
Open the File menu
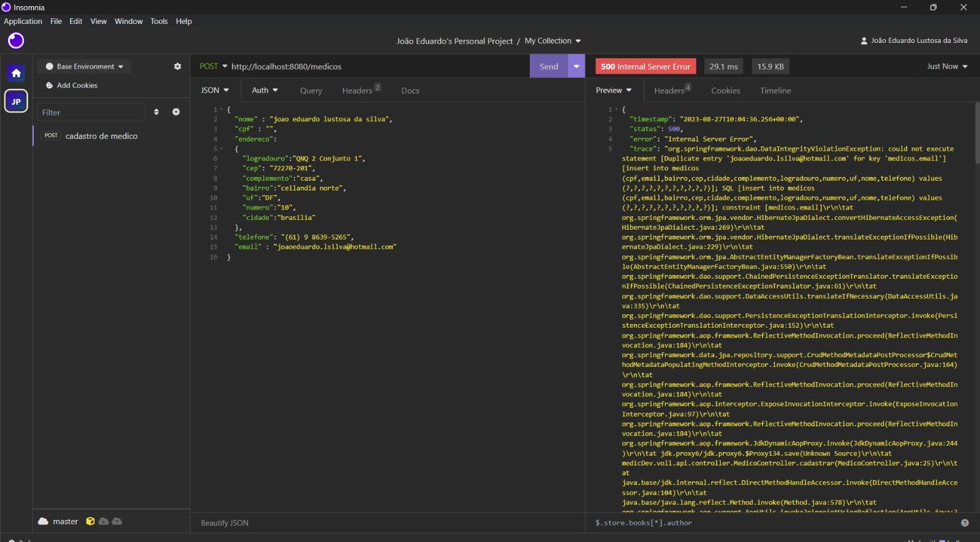[x=56, y=21]
